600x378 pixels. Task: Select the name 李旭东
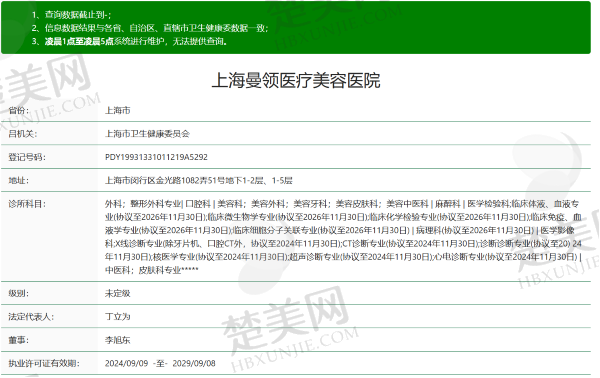[118, 340]
